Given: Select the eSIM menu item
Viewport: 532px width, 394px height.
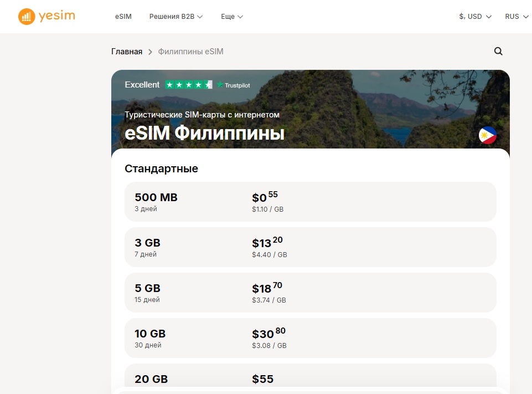Looking at the screenshot, I should pyautogui.click(x=122, y=17).
